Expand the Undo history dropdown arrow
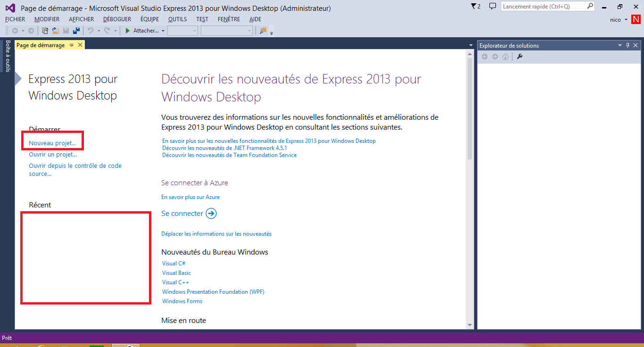 [x=99, y=31]
